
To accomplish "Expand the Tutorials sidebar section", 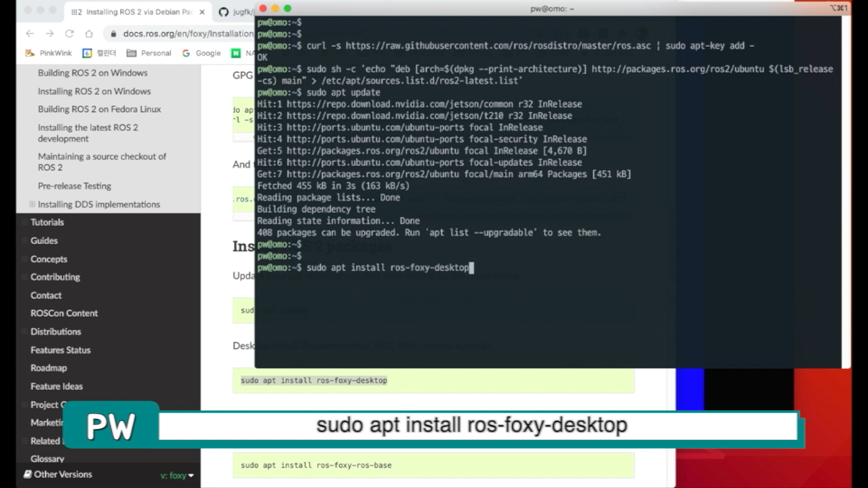I will tap(24, 222).
